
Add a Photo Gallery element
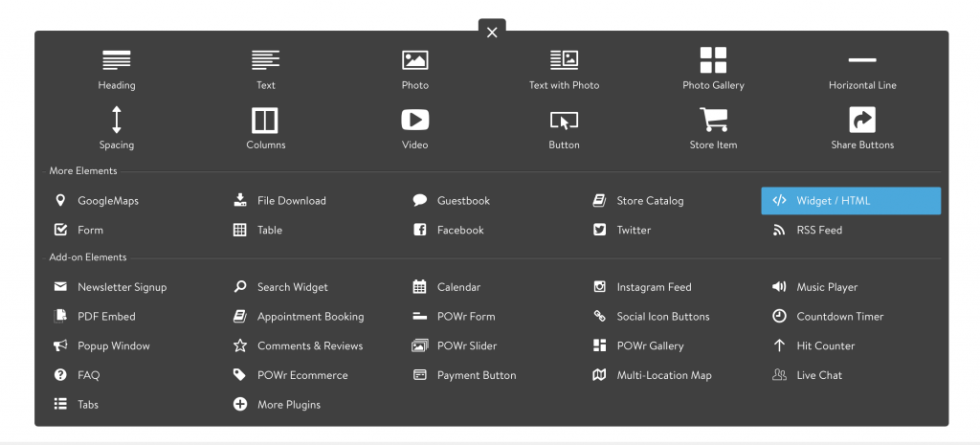(713, 60)
